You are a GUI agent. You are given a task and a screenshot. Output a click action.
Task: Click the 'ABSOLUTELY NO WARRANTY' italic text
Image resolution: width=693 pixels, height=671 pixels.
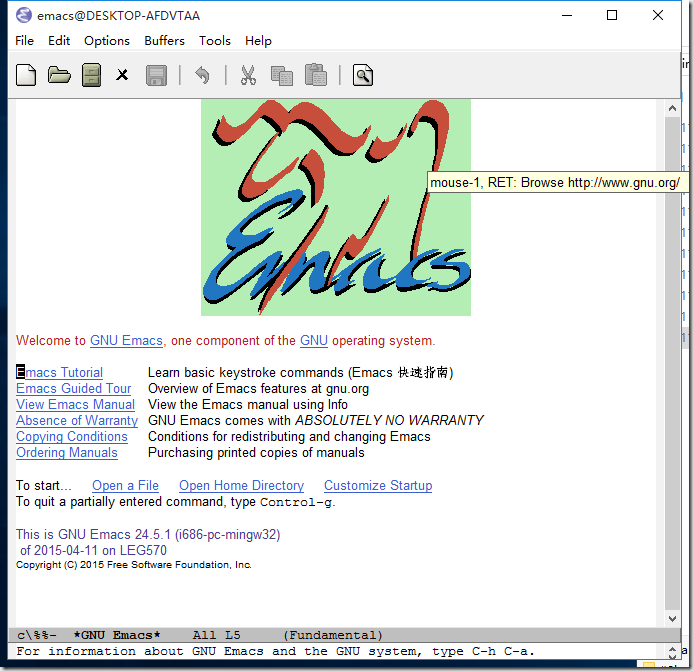(x=389, y=420)
